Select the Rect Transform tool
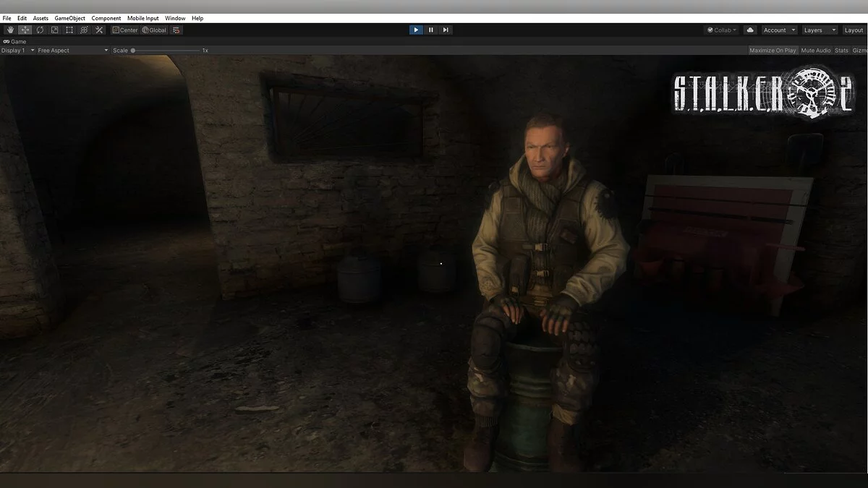Viewport: 868px width, 488px height. point(69,30)
